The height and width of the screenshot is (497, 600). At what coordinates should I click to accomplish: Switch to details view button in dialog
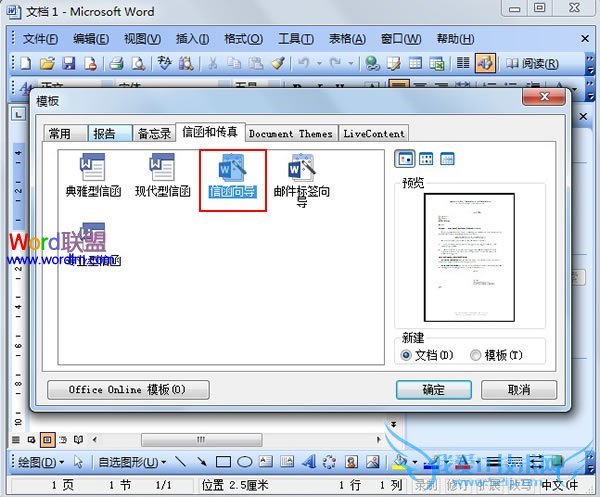pyautogui.click(x=447, y=159)
